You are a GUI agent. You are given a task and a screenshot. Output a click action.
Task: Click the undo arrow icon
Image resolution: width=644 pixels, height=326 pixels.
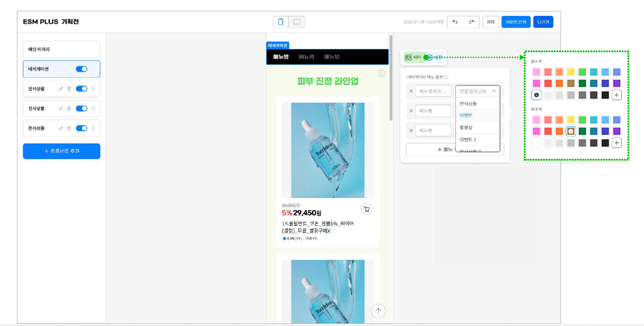[455, 22]
